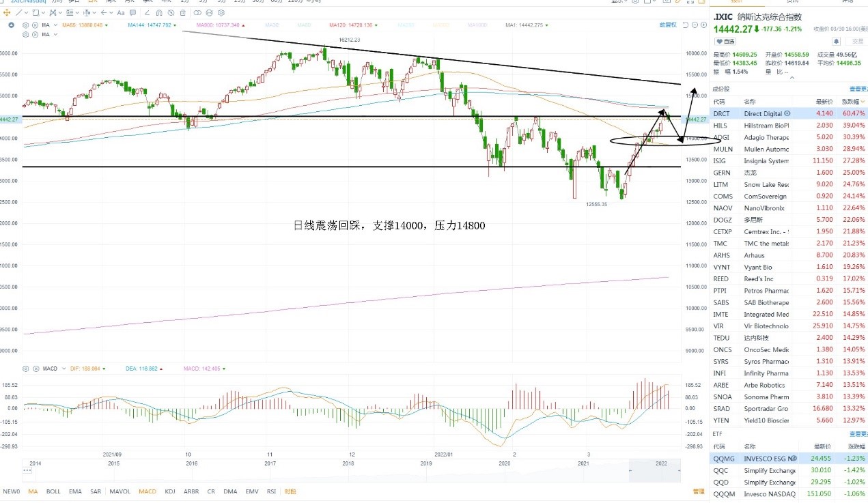Delete drawings with trash icon

183,12
